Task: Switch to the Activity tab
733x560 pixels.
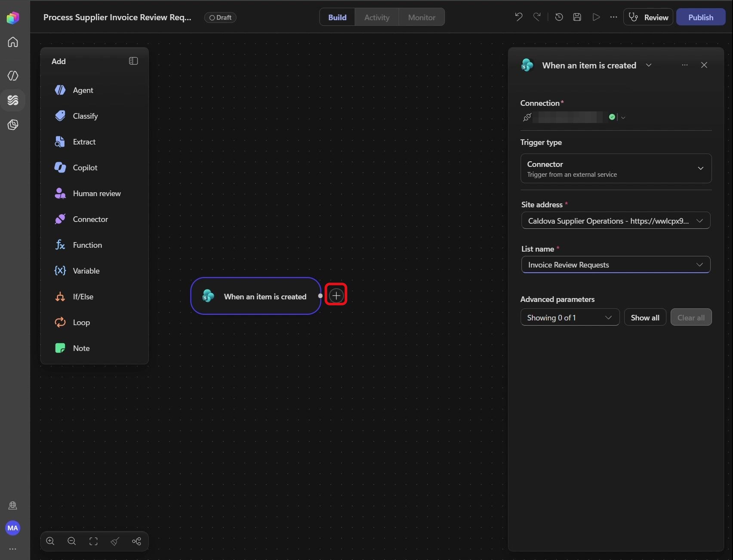Action: pos(377,17)
